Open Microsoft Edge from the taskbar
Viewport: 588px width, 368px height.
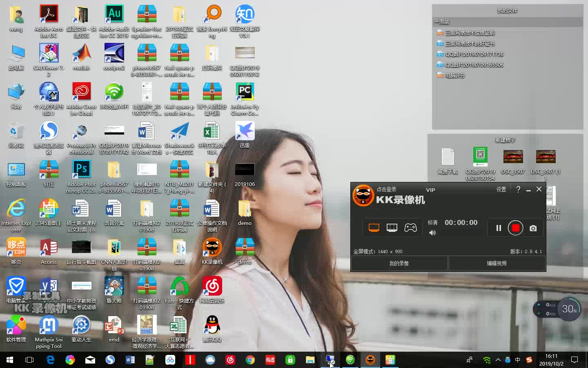point(50,360)
